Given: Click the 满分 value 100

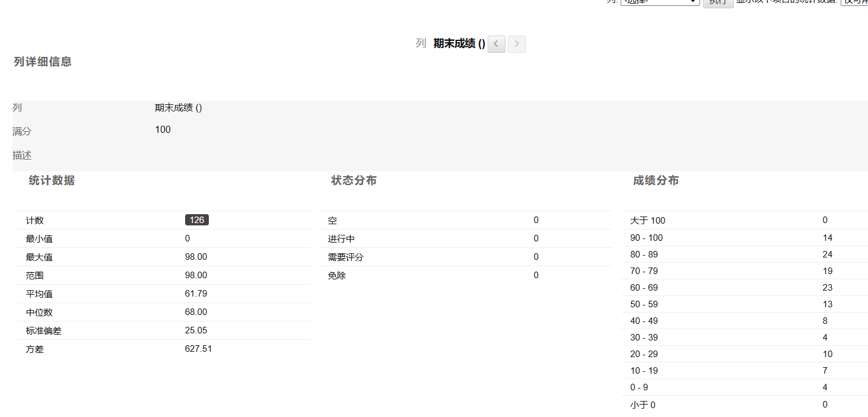Looking at the screenshot, I should (163, 129).
